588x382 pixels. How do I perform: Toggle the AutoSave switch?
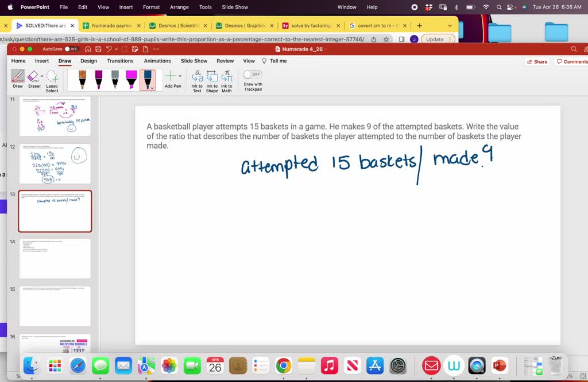pos(72,49)
